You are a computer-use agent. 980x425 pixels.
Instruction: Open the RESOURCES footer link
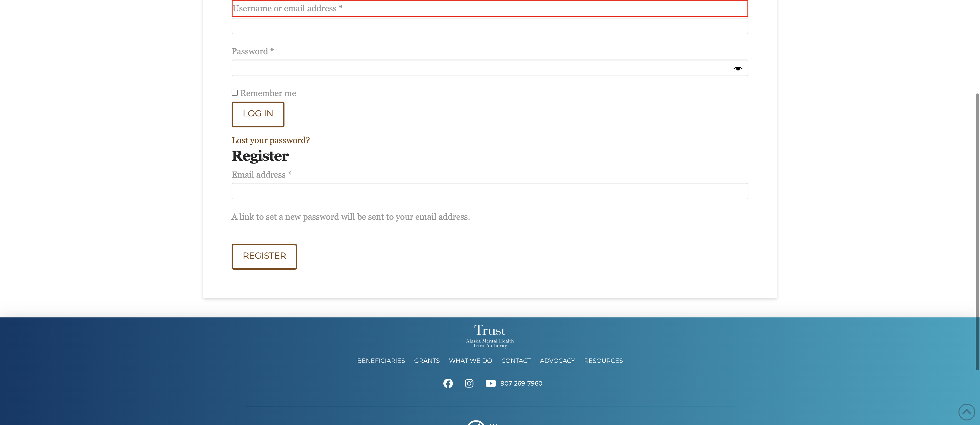(x=603, y=361)
